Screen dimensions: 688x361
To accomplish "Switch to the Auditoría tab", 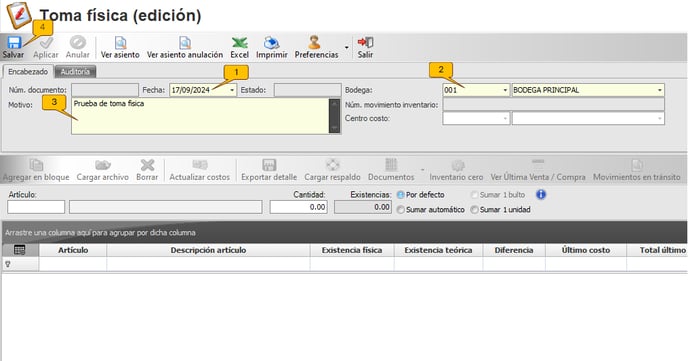I will (75, 71).
